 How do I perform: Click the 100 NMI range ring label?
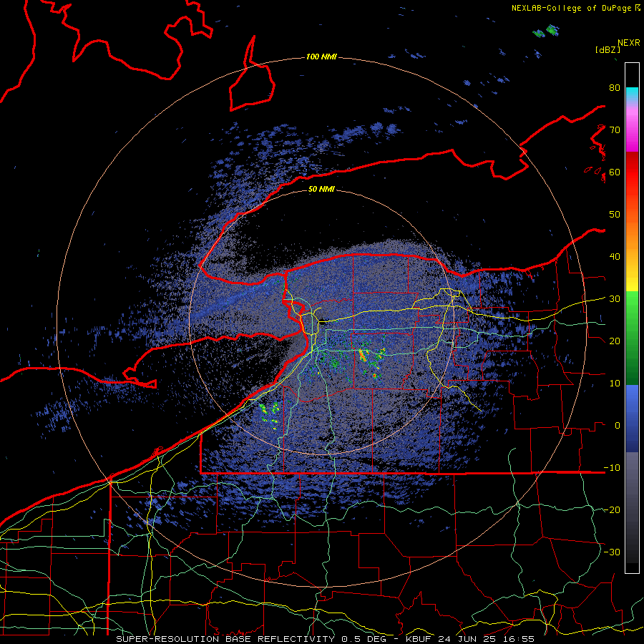coord(321,57)
